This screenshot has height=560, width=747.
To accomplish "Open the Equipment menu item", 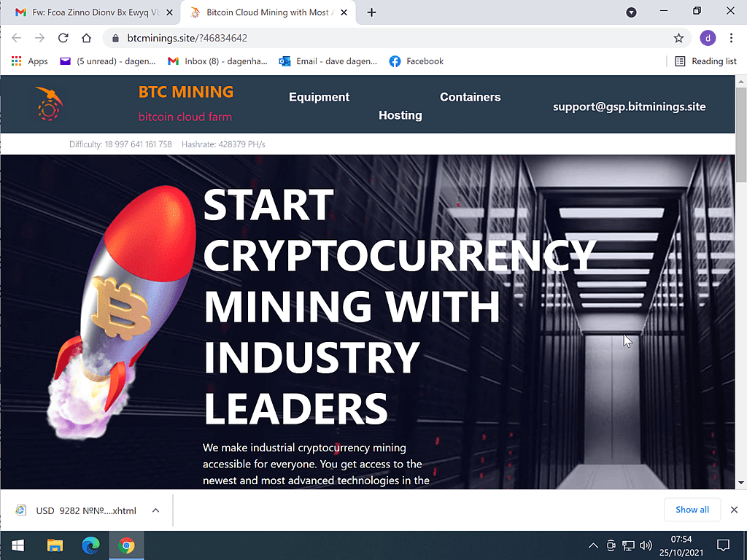I will click(x=320, y=97).
